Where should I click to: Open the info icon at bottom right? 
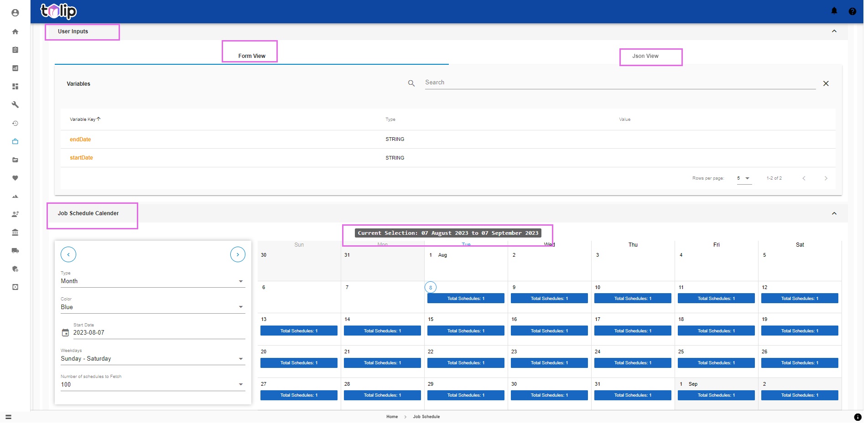point(858,417)
